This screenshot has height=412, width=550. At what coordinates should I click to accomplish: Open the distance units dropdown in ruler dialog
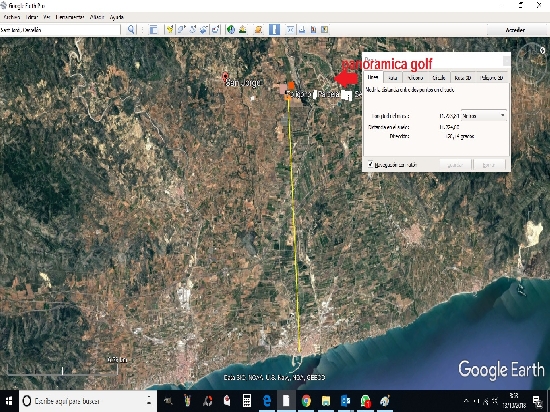(484, 116)
